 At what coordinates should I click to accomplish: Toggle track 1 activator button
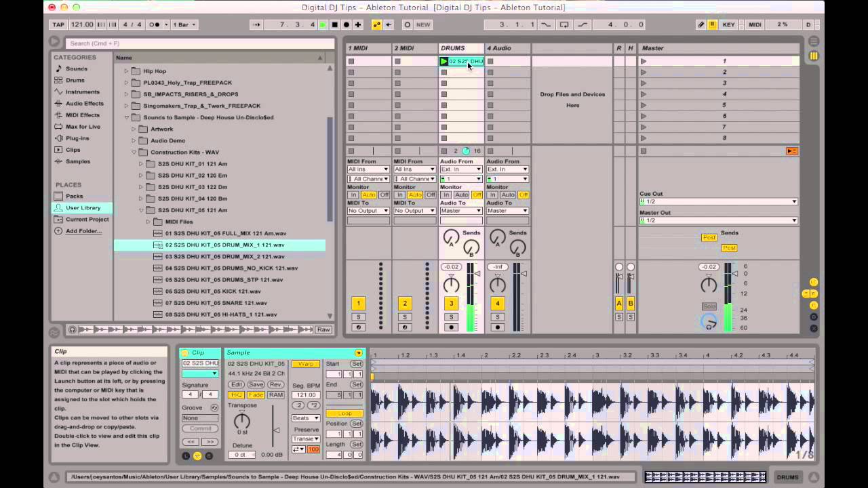358,304
